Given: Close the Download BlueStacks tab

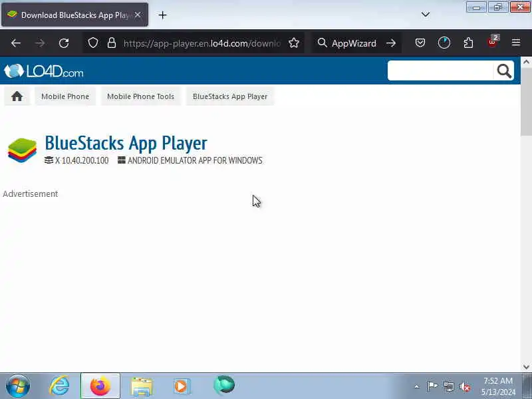Looking at the screenshot, I should 138,15.
